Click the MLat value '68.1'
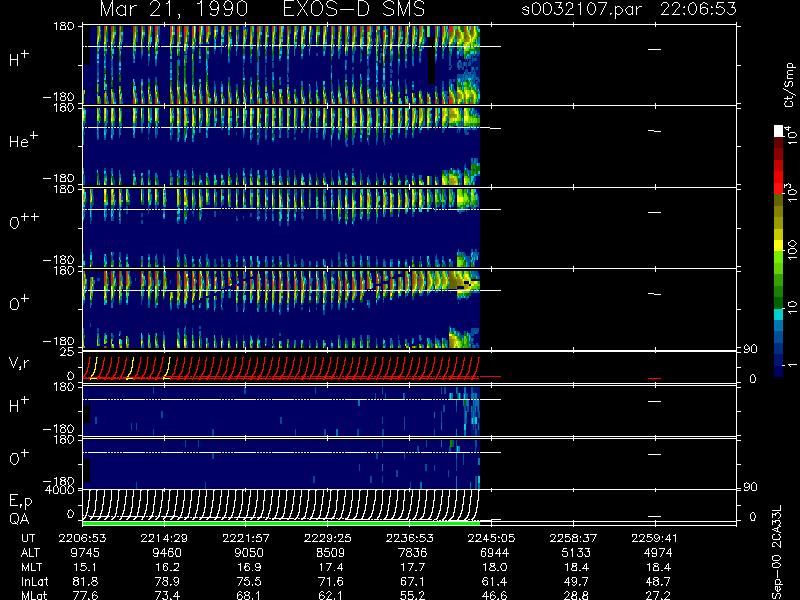The height and width of the screenshot is (600, 800). coord(248,595)
